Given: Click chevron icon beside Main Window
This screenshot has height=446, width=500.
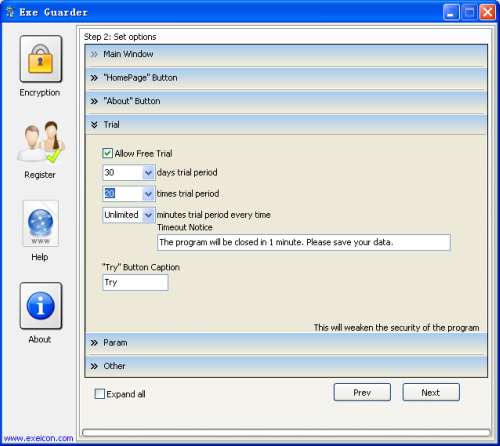Looking at the screenshot, I should [x=94, y=54].
